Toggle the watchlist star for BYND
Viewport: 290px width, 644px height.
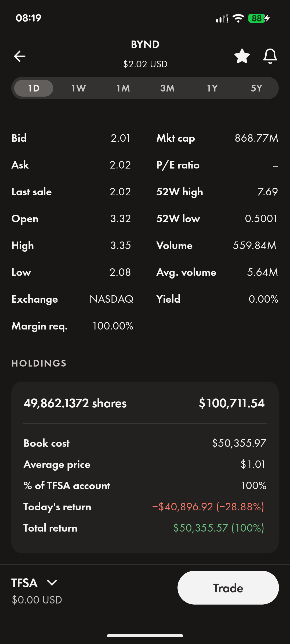[x=242, y=56]
